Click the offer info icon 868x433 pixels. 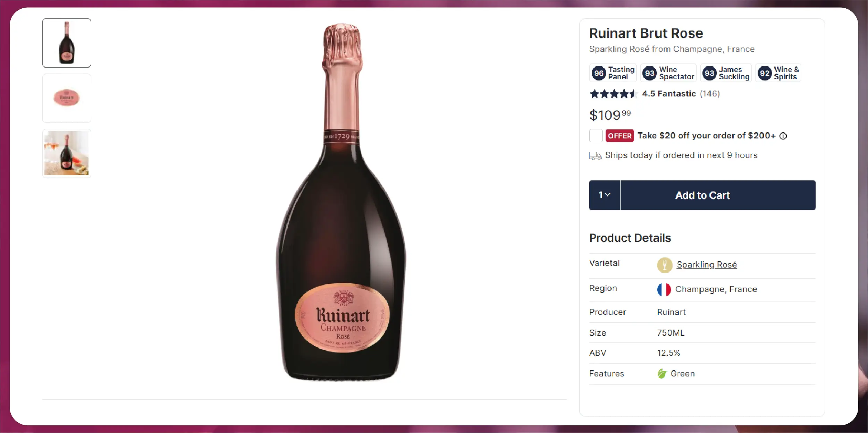[783, 136]
